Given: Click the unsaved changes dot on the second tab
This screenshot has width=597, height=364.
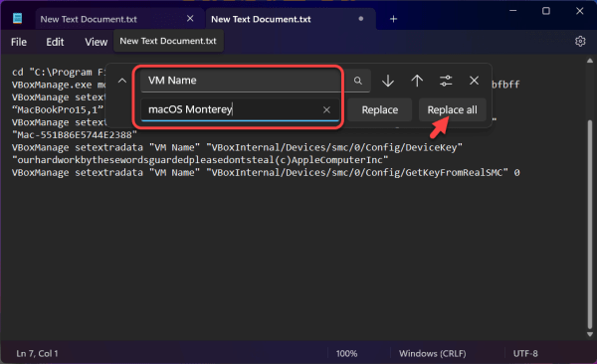Looking at the screenshot, I should pos(360,19).
